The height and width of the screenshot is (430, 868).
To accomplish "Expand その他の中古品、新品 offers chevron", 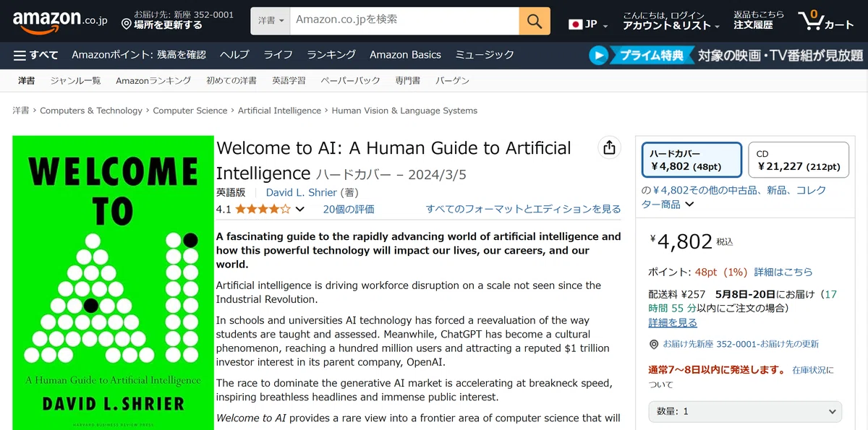I will click(689, 205).
